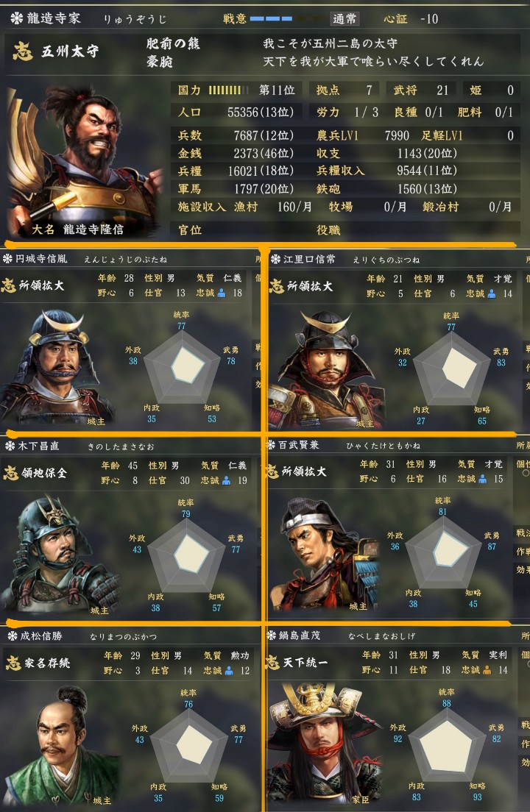Image resolution: width=530 pixels, height=812 pixels.
Task: Click the 志 icon next to 天下統一
Action: [x=273, y=662]
